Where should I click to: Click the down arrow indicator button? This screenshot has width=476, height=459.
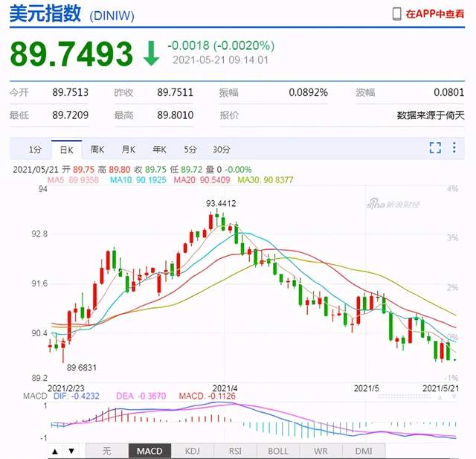pyautogui.click(x=71, y=451)
